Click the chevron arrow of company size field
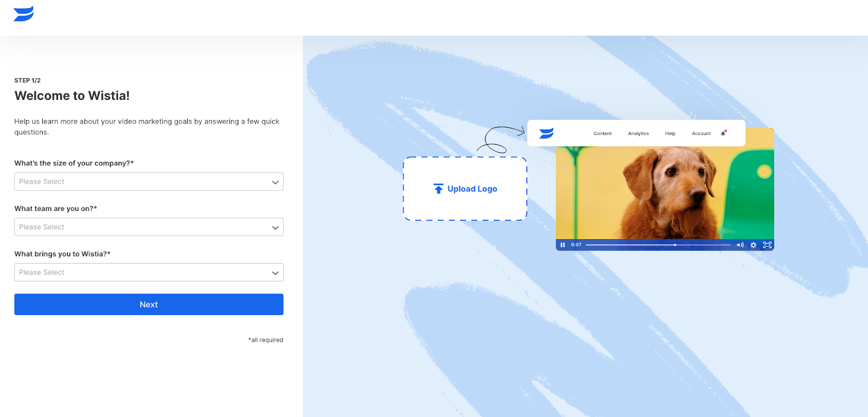868x417 pixels. click(275, 182)
